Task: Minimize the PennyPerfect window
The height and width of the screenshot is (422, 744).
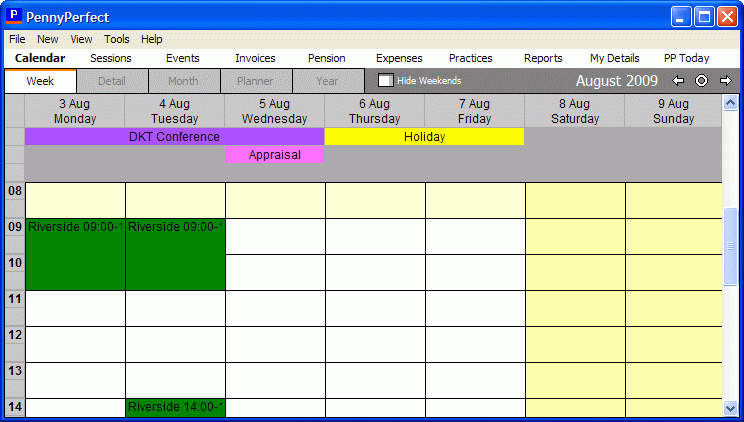Action: coord(681,17)
